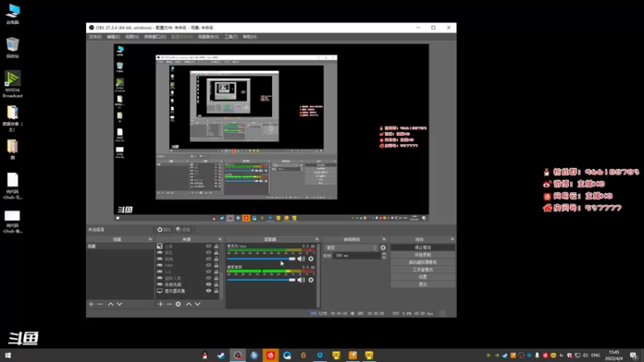Click the 滤镜 filters button above the Sources panel
The height and width of the screenshot is (362, 644).
point(184,230)
